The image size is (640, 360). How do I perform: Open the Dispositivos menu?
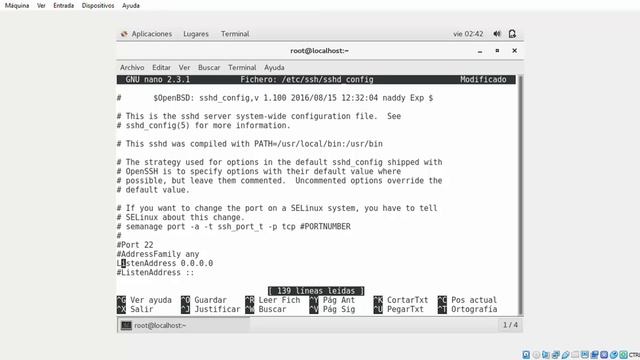click(x=98, y=6)
